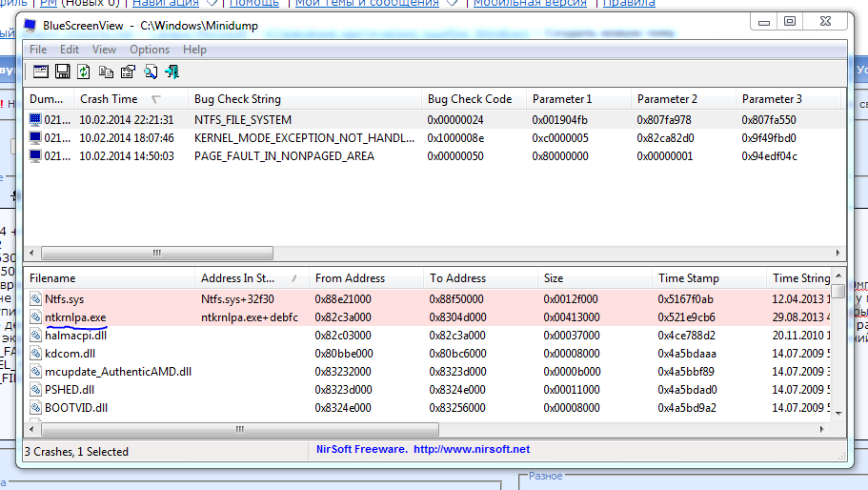Sort by Dump File column header
The width and height of the screenshot is (868, 490).
coord(50,99)
